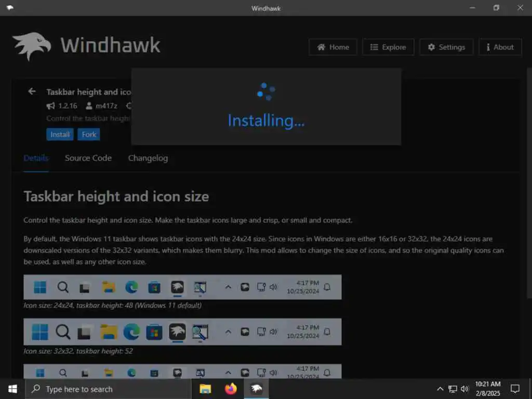The height and width of the screenshot is (399, 532).
Task: Click the Fork button
Action: [89, 135]
